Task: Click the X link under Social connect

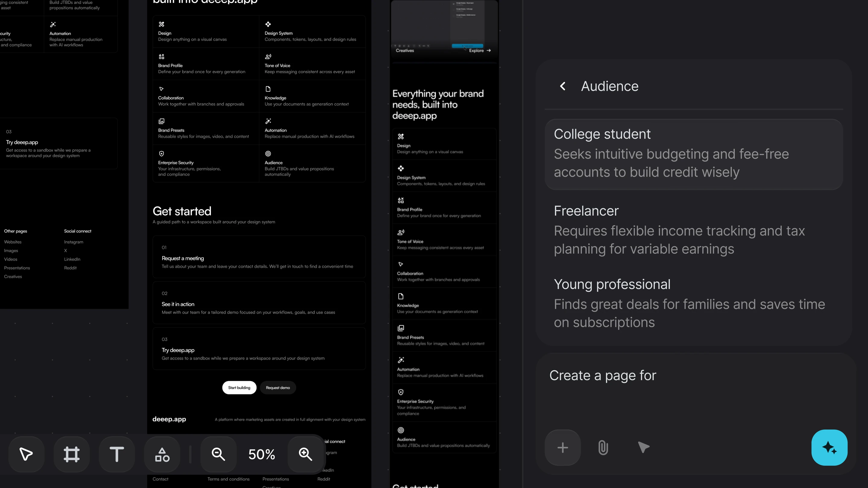Action: pos(66,251)
